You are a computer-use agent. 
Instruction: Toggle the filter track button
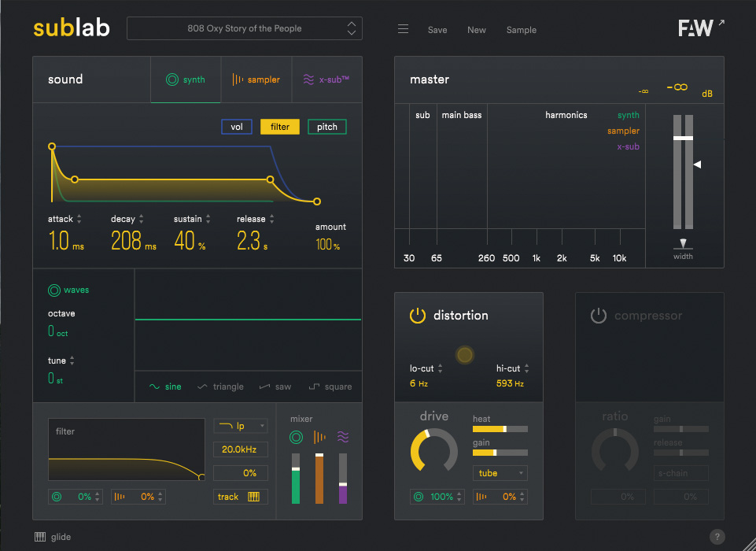click(x=240, y=497)
